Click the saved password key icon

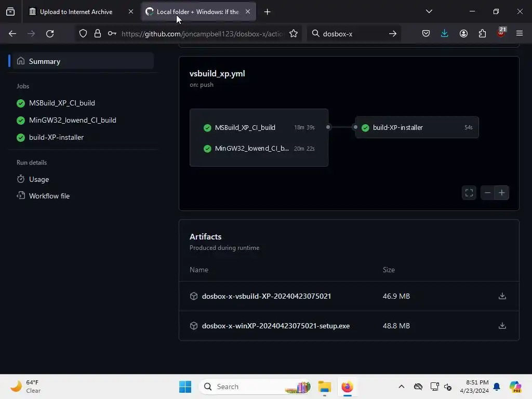[x=112, y=34]
